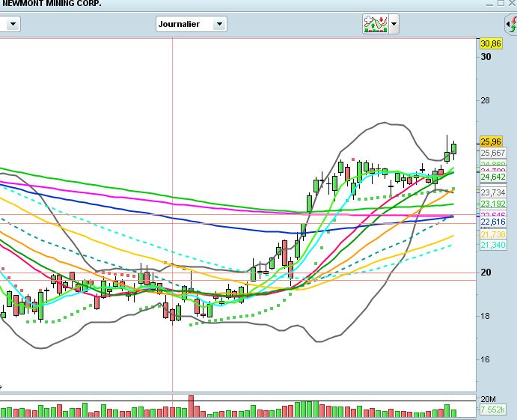Open the Journalier timeframe dropdown
The width and height of the screenshot is (517, 420).
[192, 24]
